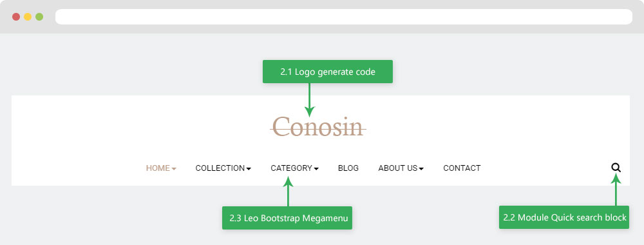Click the Conosin logo
644x245 pixels.
coord(318,126)
